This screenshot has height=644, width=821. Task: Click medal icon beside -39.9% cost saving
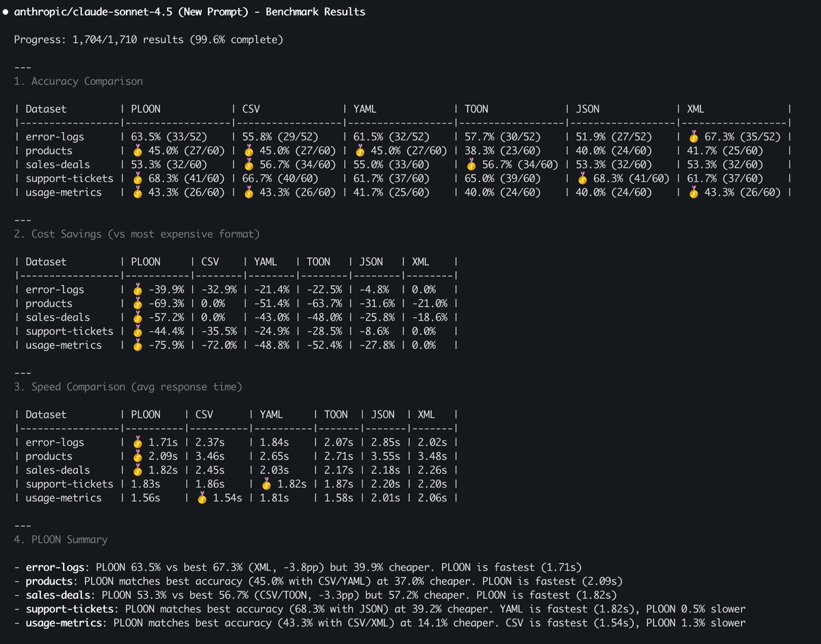[x=138, y=289]
